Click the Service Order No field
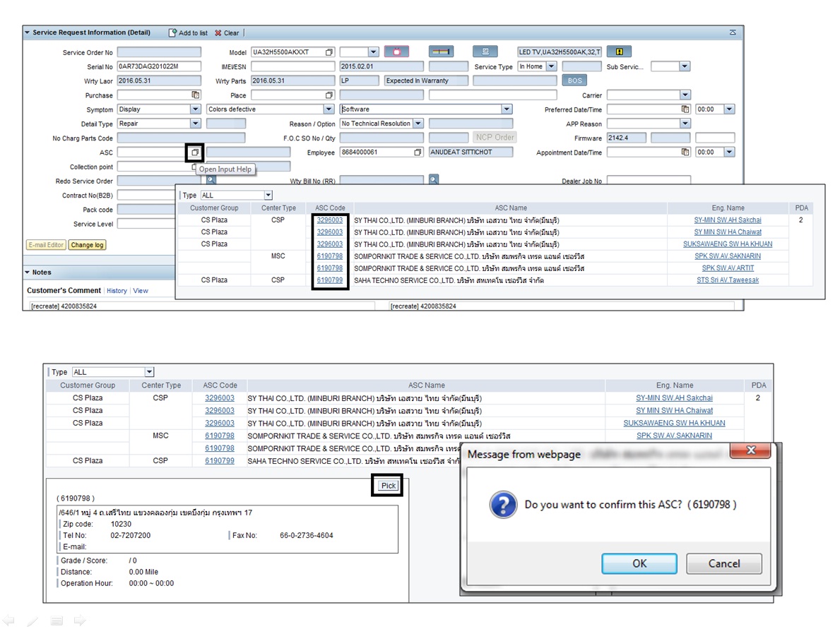 (159, 52)
